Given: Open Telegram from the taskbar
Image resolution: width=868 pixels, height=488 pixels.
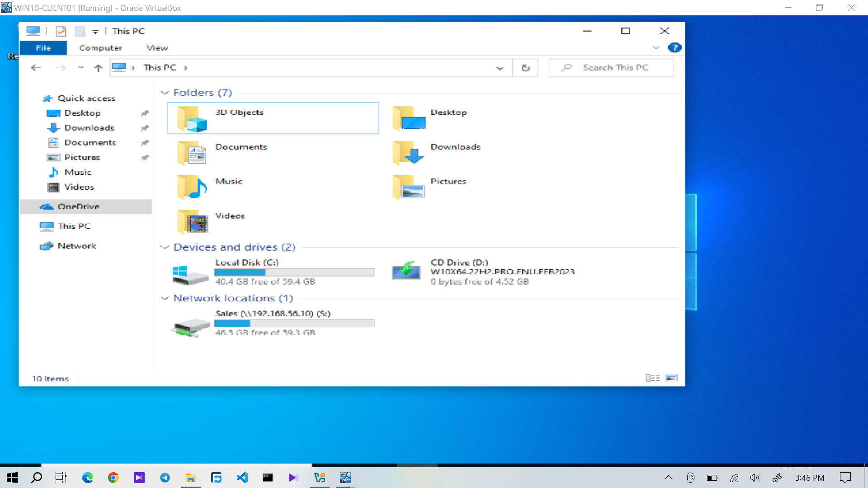Looking at the screenshot, I should click(x=165, y=478).
